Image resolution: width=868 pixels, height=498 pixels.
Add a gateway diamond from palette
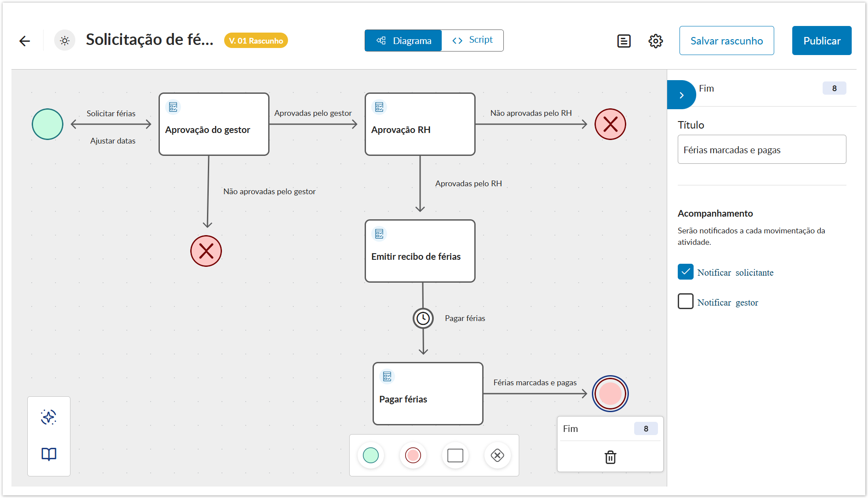497,455
